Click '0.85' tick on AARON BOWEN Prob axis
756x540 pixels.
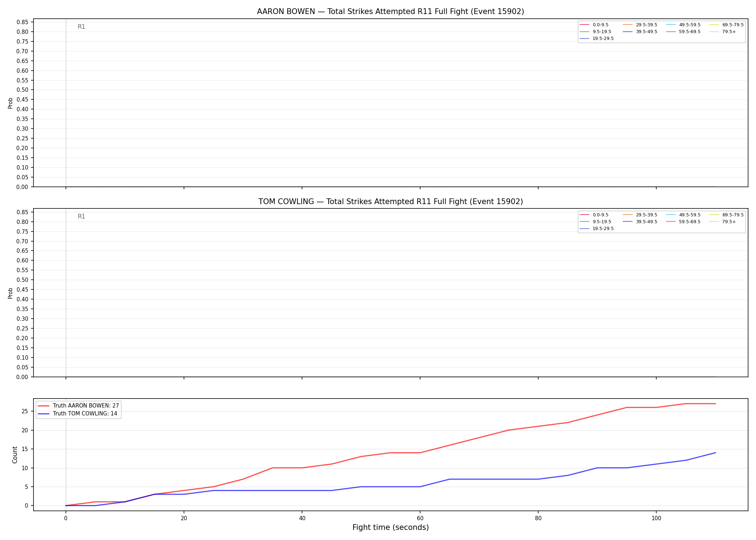coord(22,22)
